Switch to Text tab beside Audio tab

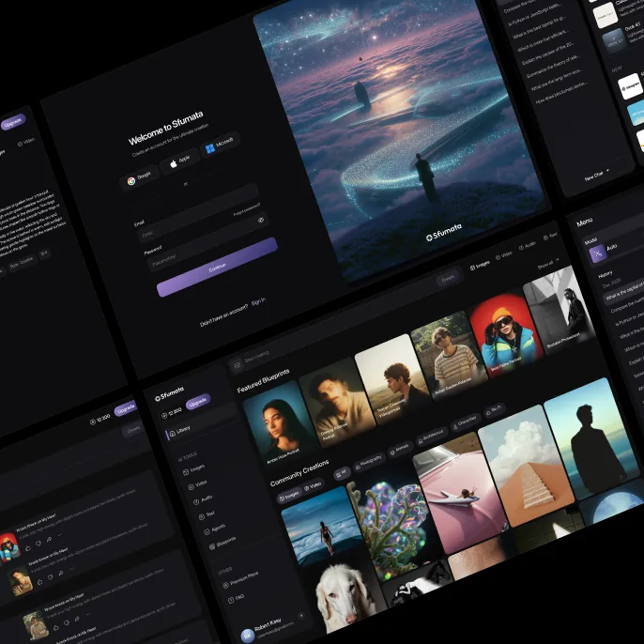[x=550, y=236]
